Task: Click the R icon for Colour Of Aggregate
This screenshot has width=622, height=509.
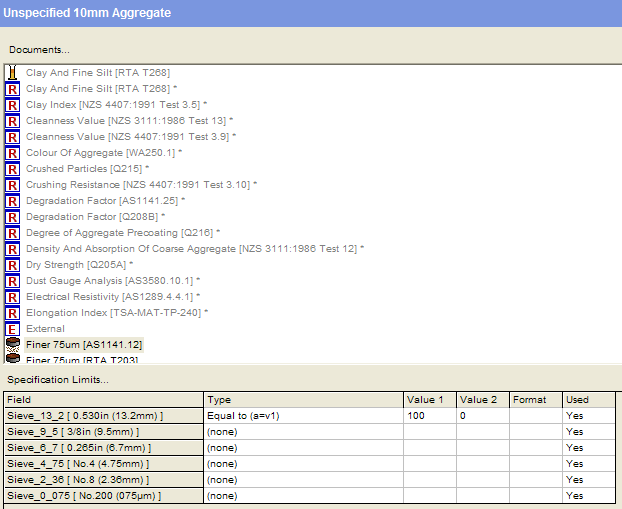Action: click(x=13, y=153)
